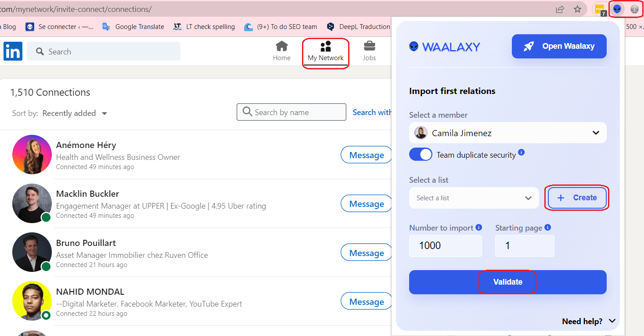Open Anémone Héry's profile photo
Viewport: 644px width, 336px height.
tap(32, 155)
